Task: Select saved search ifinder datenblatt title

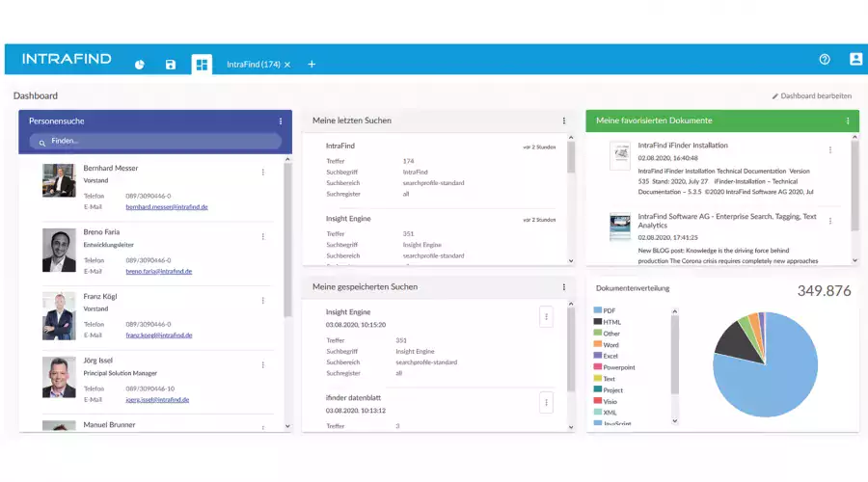Action: [x=353, y=398]
